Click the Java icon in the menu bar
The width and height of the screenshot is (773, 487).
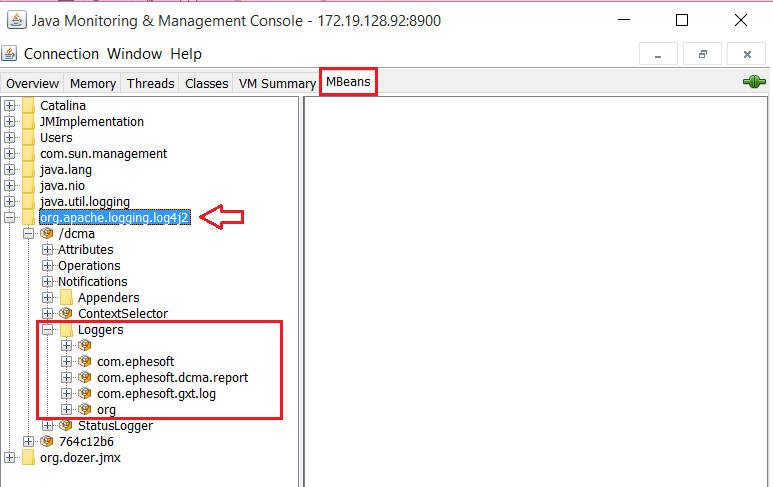click(9, 53)
